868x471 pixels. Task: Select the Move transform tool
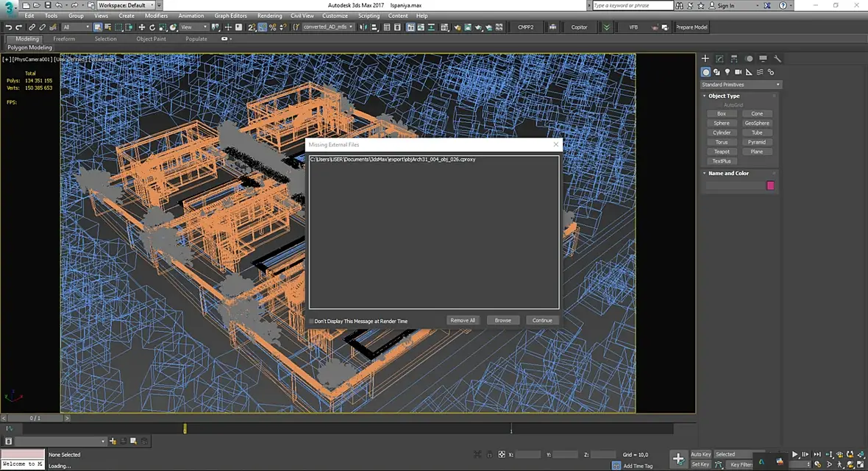(x=141, y=27)
